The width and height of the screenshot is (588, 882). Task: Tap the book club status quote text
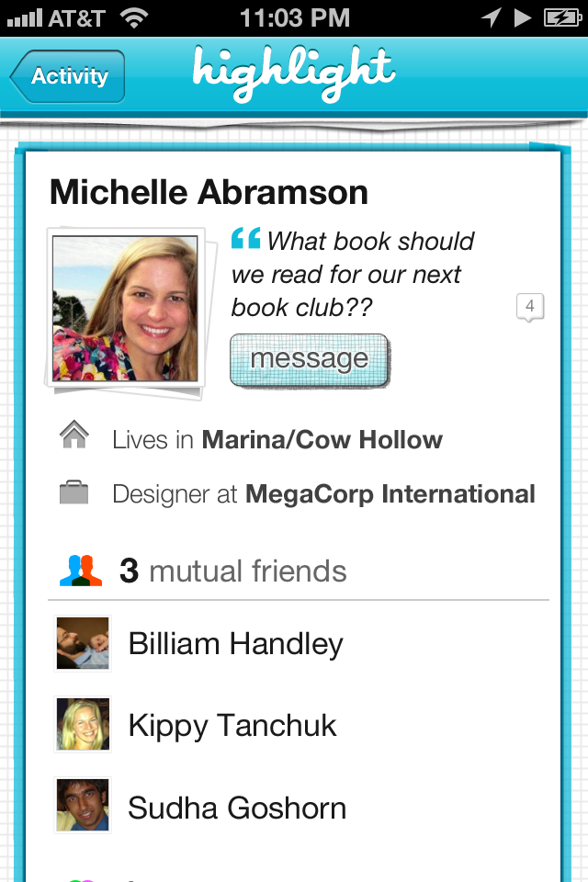coord(354,274)
